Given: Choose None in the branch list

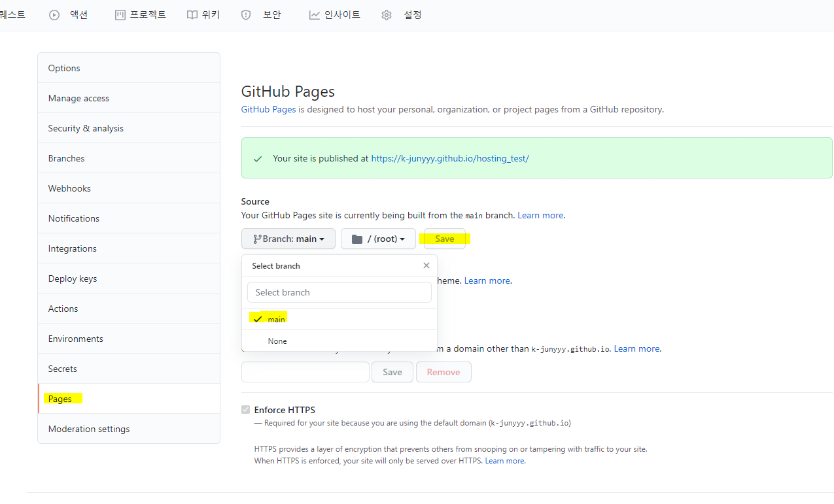Looking at the screenshot, I should (339, 341).
